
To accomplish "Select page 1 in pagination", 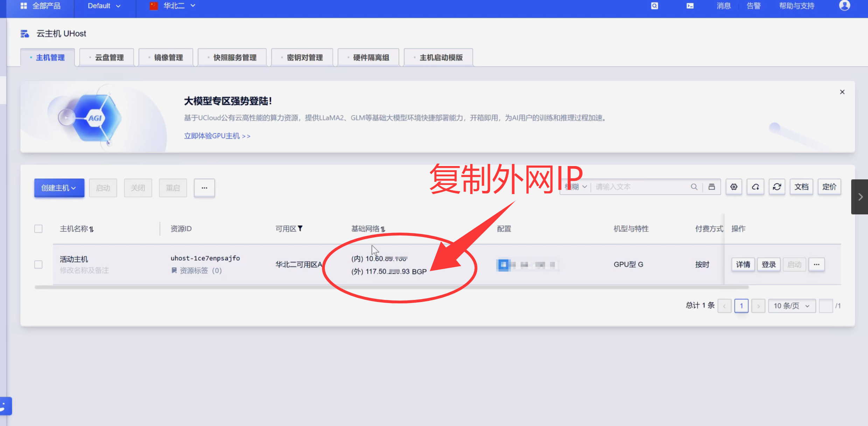I will [741, 306].
